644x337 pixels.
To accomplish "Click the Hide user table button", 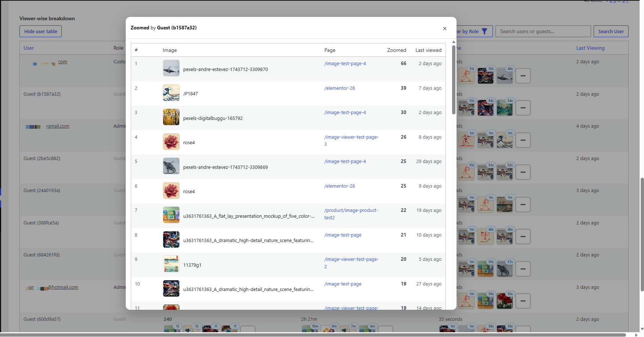I will (x=40, y=31).
